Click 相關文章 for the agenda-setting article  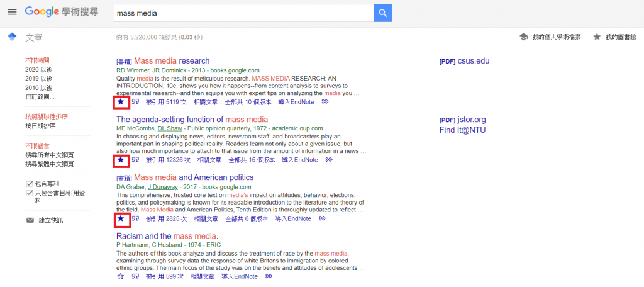coord(209,160)
